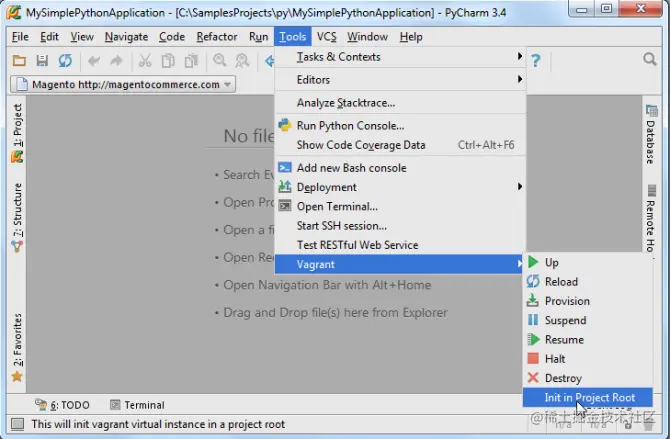Screen dimensions: 670x439
Task: Click the Reload circular arrows icon
Action: coord(533,281)
